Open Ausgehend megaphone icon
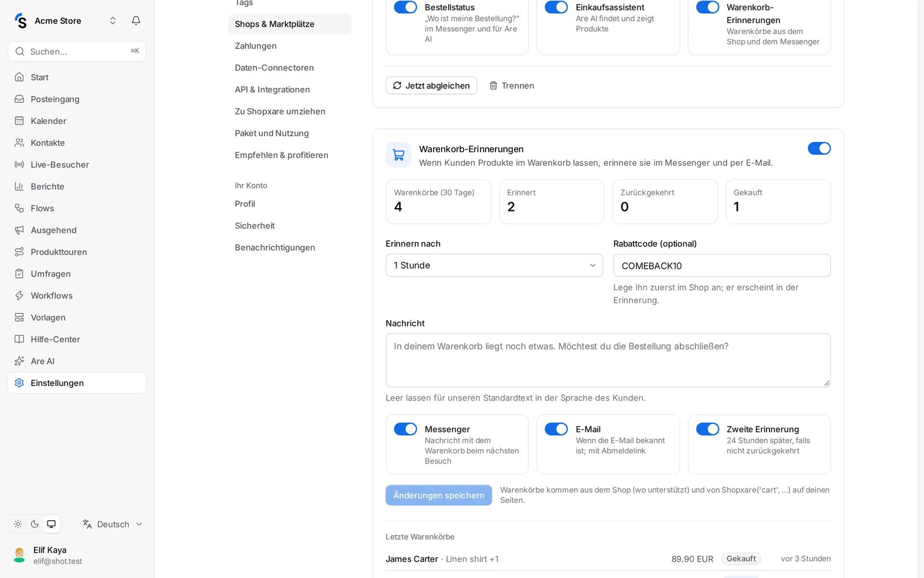924x578 pixels. pos(19,230)
